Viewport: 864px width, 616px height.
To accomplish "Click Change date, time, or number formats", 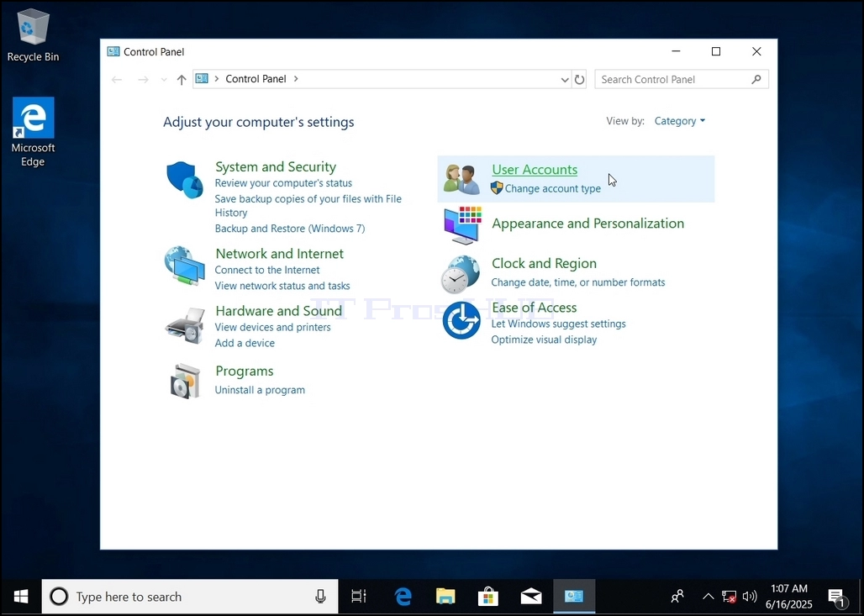I will pyautogui.click(x=578, y=282).
